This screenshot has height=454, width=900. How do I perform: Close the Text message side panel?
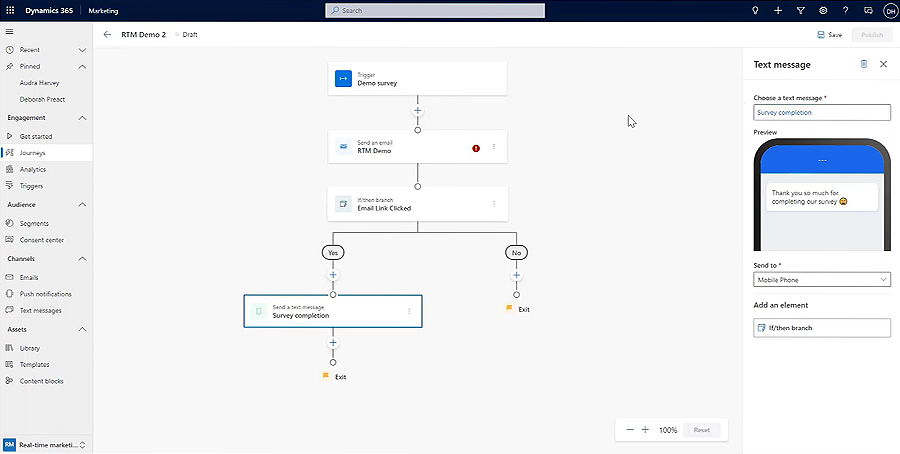pyautogui.click(x=883, y=64)
